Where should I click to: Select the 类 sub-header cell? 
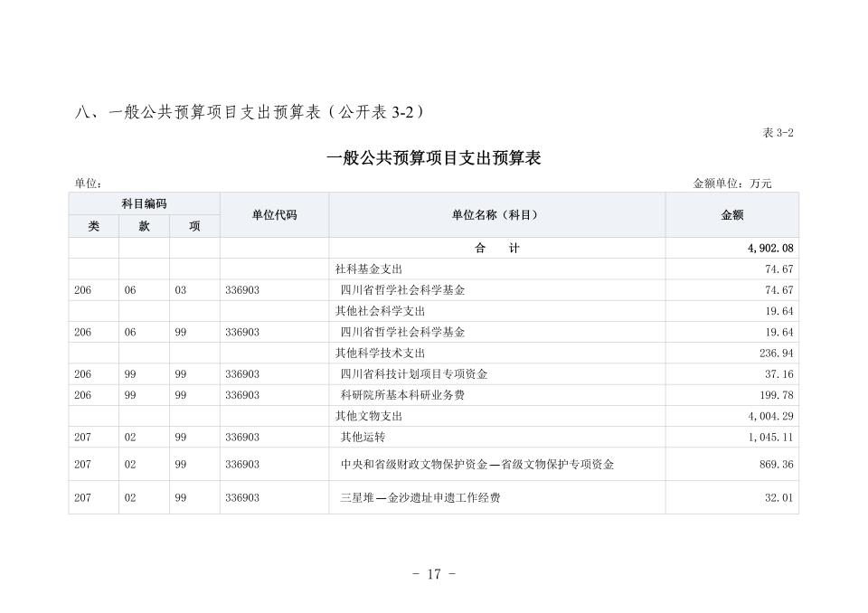[94, 226]
